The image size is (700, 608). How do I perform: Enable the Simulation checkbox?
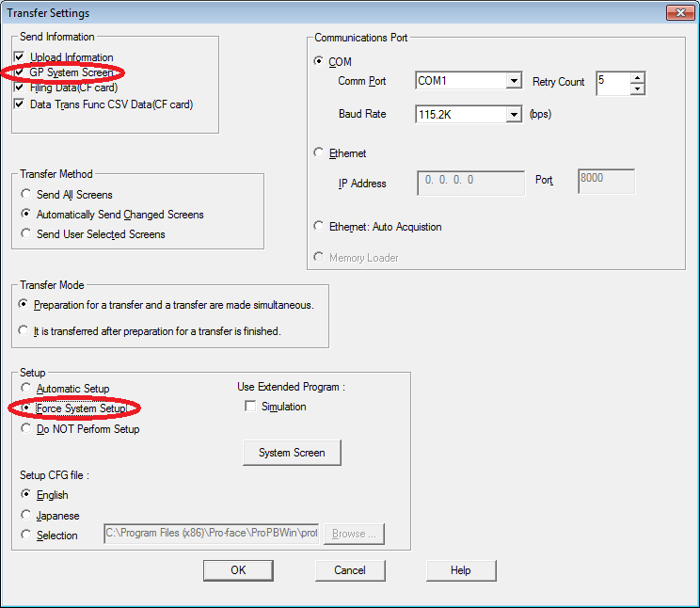(x=250, y=407)
